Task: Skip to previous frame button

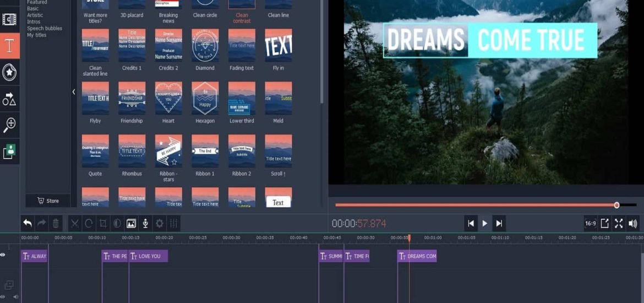Action: 471,223
